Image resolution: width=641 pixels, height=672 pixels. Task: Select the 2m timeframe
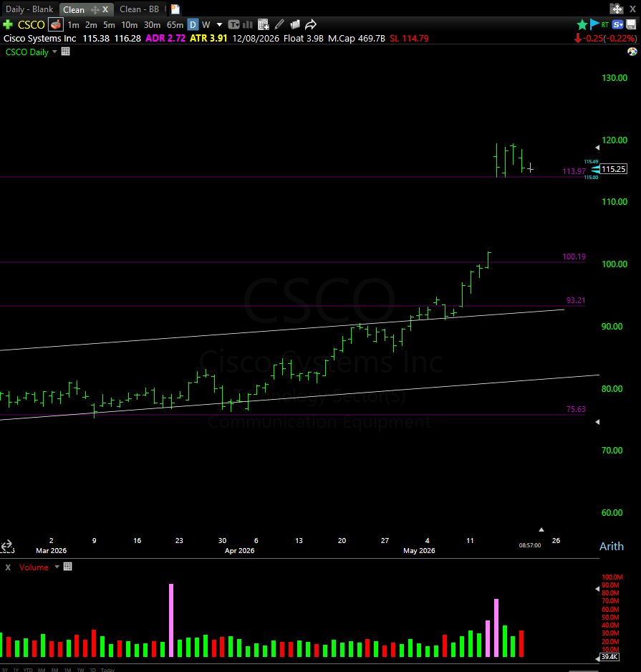[x=91, y=25]
